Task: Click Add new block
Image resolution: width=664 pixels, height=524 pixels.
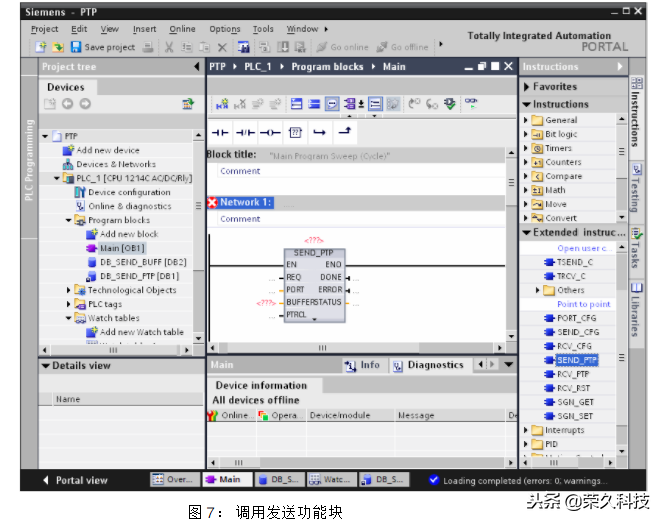Action: click(122, 234)
